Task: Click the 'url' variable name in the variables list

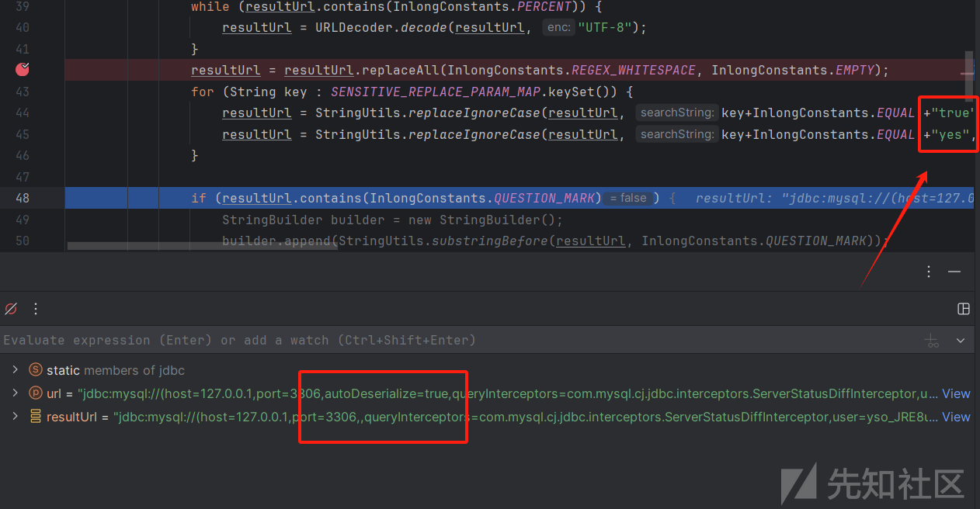Action: (x=54, y=393)
